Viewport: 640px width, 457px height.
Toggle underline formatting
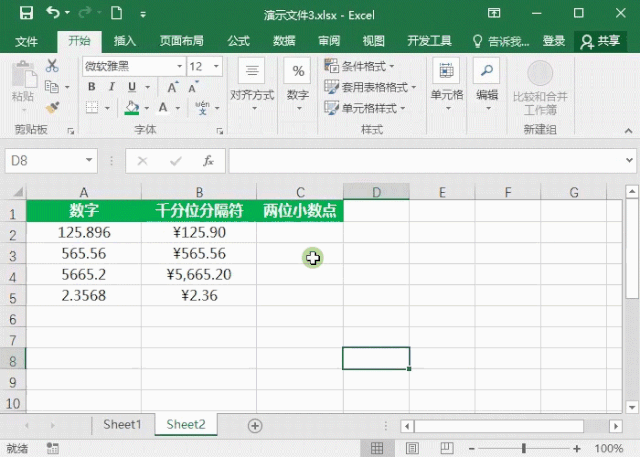(131, 87)
